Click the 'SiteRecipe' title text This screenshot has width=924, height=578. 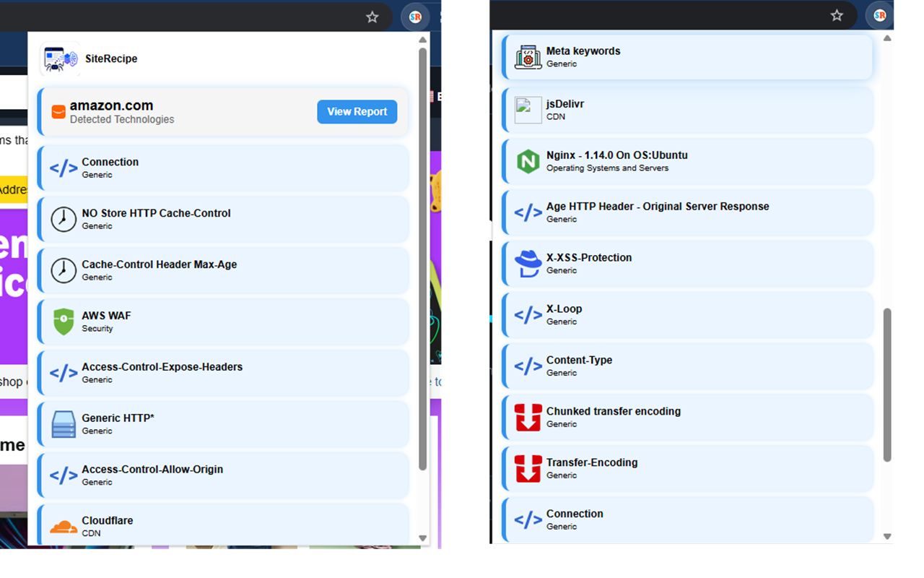pyautogui.click(x=111, y=59)
